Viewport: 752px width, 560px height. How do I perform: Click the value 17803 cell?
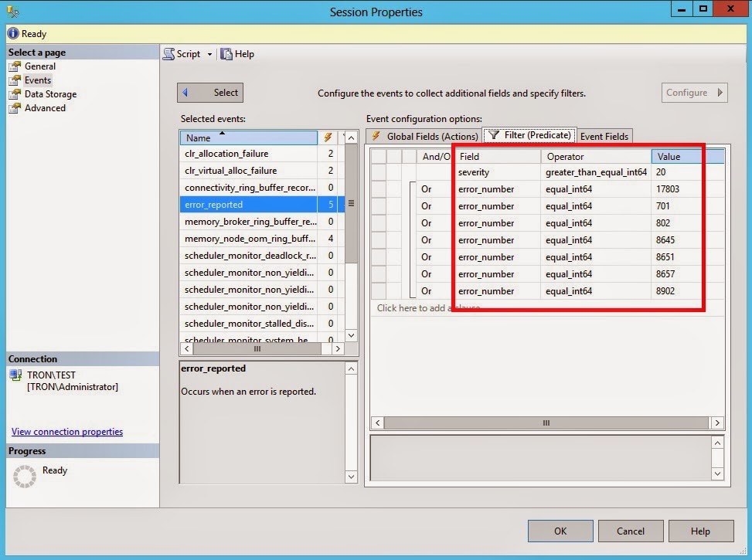pyautogui.click(x=688, y=189)
